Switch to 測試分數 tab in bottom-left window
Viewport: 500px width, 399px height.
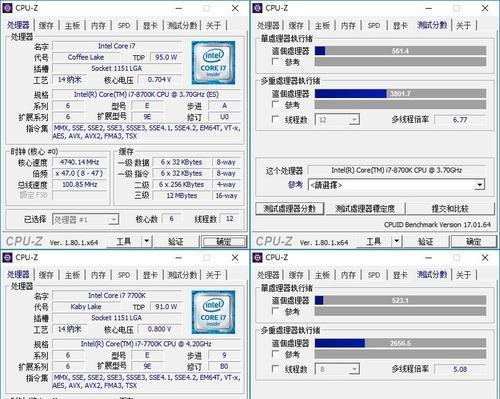pyautogui.click(x=182, y=275)
